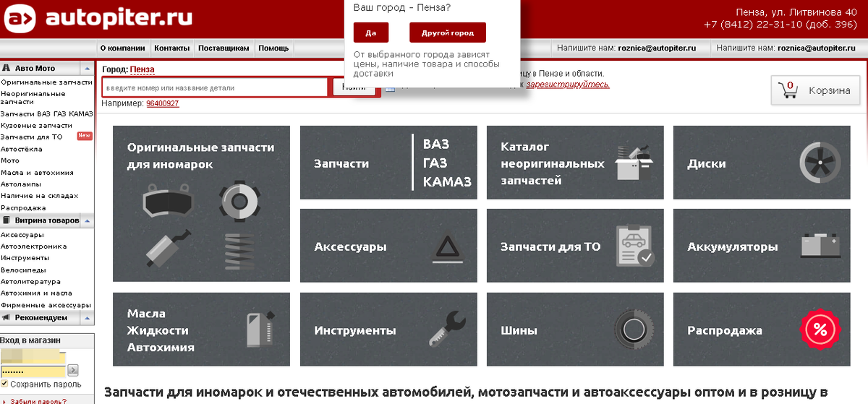868x404 pixels.
Task: Open Автохимия и масла sidebar link
Action: [36, 293]
